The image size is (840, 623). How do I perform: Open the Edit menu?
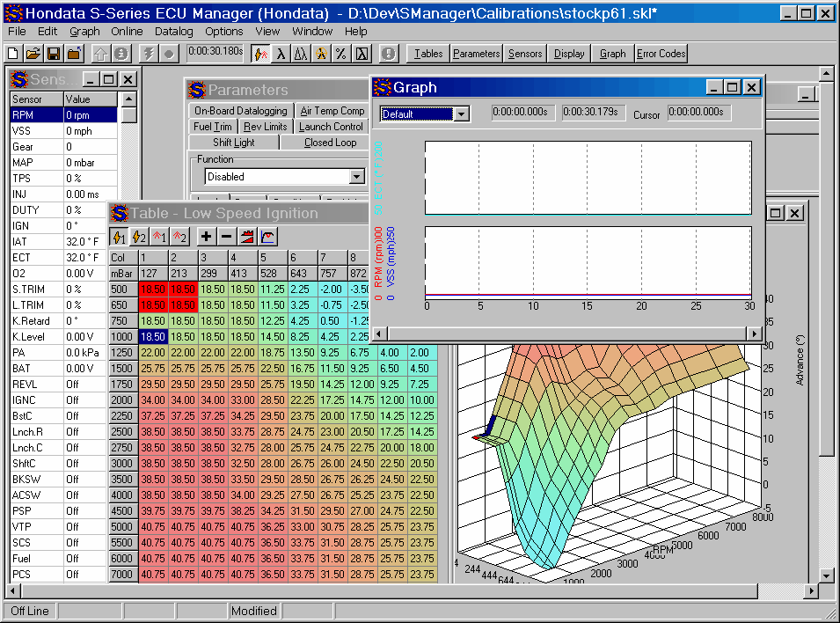(x=47, y=31)
